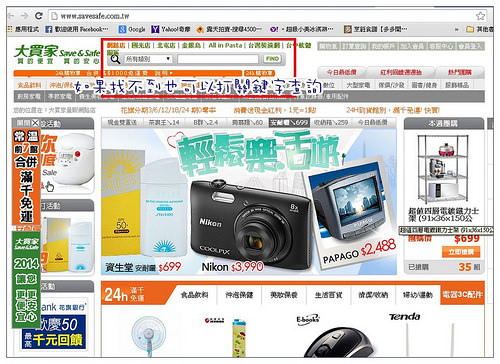The width and height of the screenshot is (500, 364).
Task: Select the 現金雙重送 banner tab
Action: point(122,122)
